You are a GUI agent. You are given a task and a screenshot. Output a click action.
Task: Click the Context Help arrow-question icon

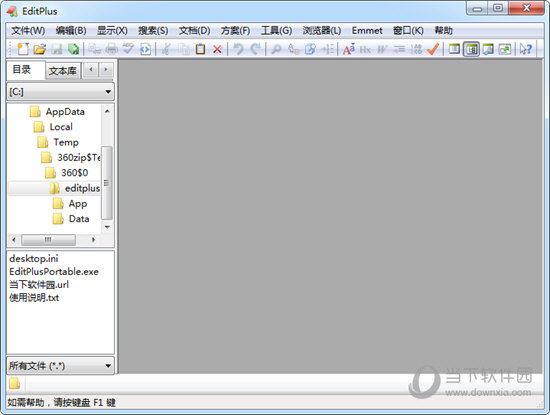click(x=526, y=49)
